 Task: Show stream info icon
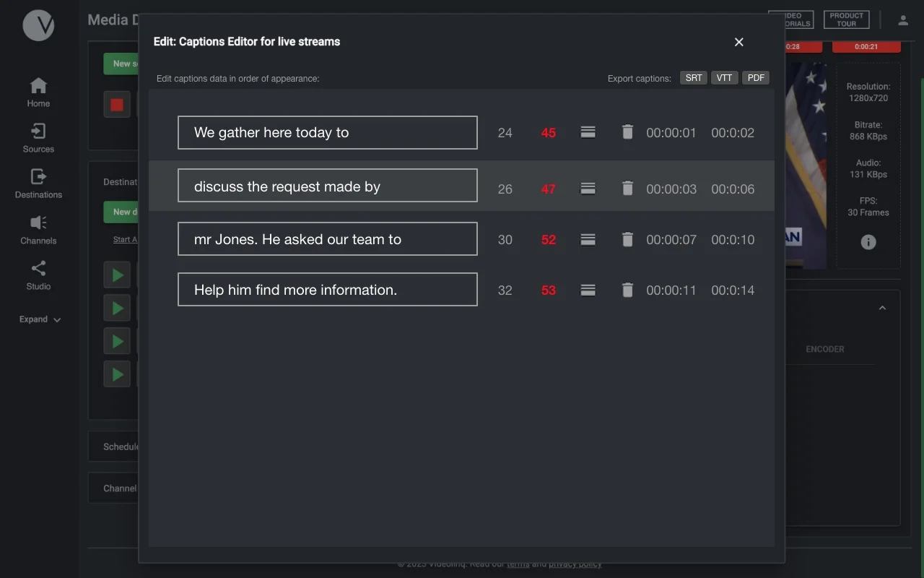point(868,242)
